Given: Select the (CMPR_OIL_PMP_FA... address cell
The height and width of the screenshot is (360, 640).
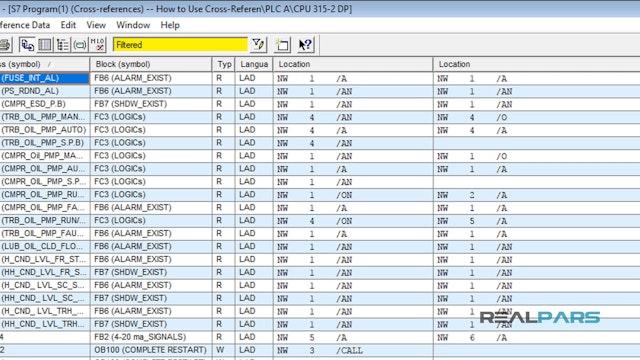Looking at the screenshot, I should tap(44, 208).
